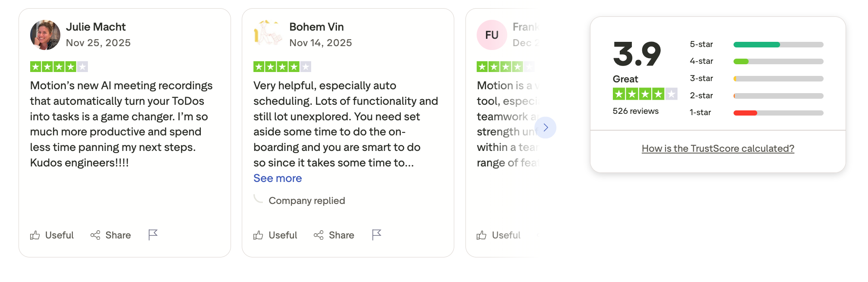Click the next arrow to show more reviews
868x282 pixels.
point(546,128)
